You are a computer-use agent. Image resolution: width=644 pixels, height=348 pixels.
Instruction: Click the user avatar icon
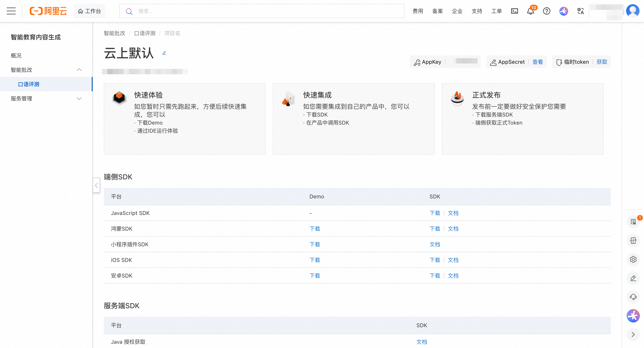pyautogui.click(x=633, y=11)
